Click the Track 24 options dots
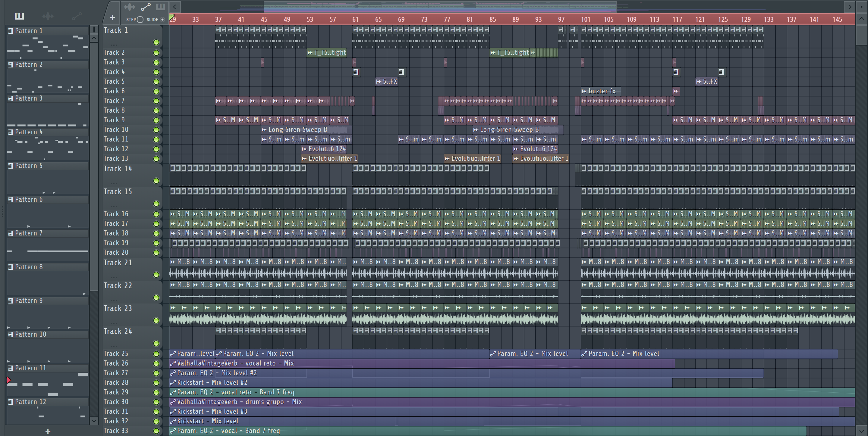The image size is (868, 436). coord(114,346)
